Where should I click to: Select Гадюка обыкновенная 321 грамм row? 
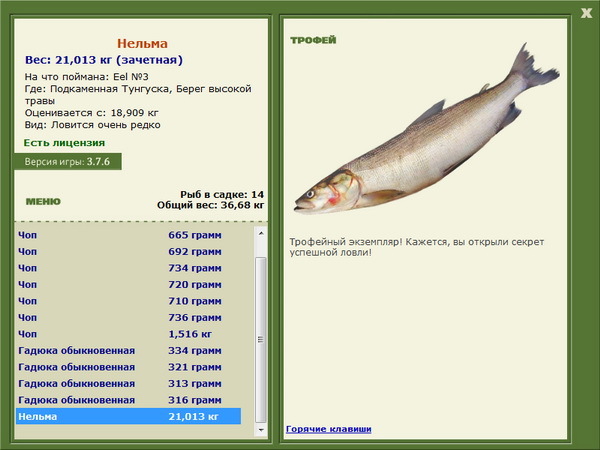pyautogui.click(x=128, y=367)
